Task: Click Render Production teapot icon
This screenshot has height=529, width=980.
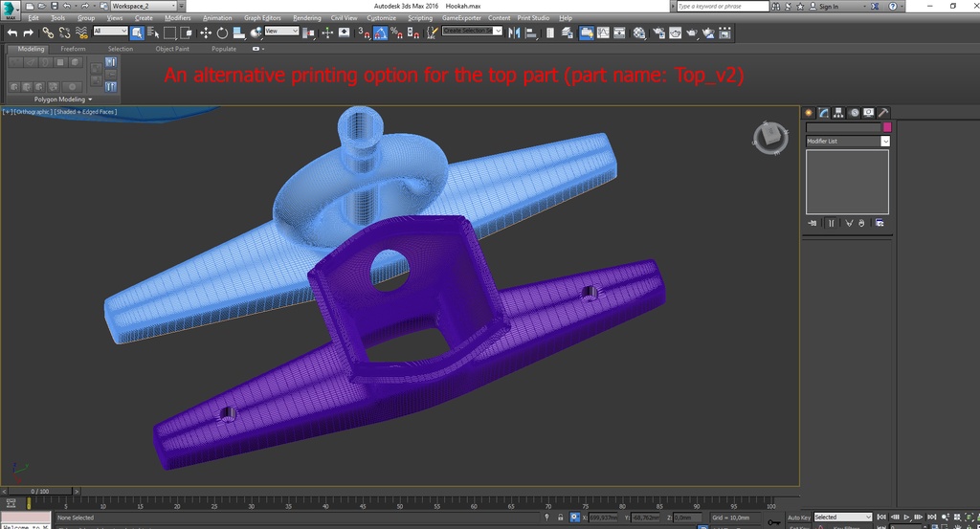Action: pos(692,33)
